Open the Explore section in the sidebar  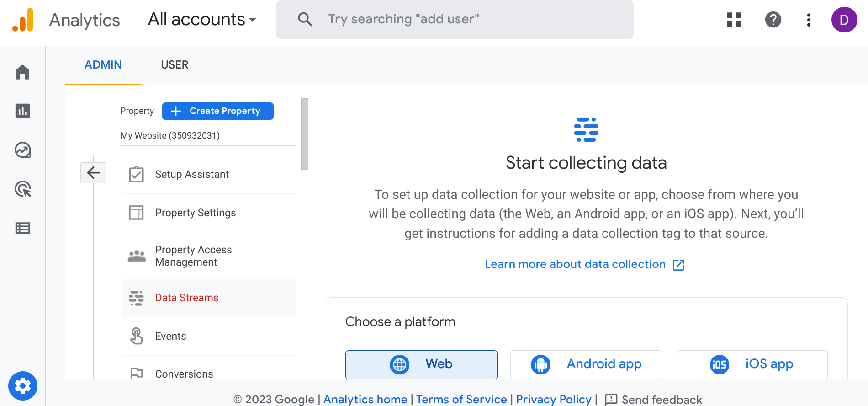pos(23,150)
